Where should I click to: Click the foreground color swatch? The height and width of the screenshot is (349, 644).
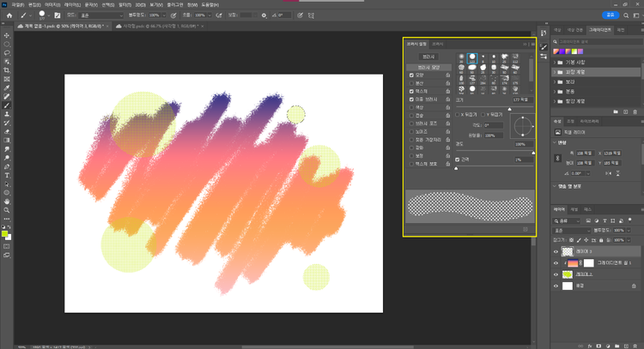(x=5, y=233)
